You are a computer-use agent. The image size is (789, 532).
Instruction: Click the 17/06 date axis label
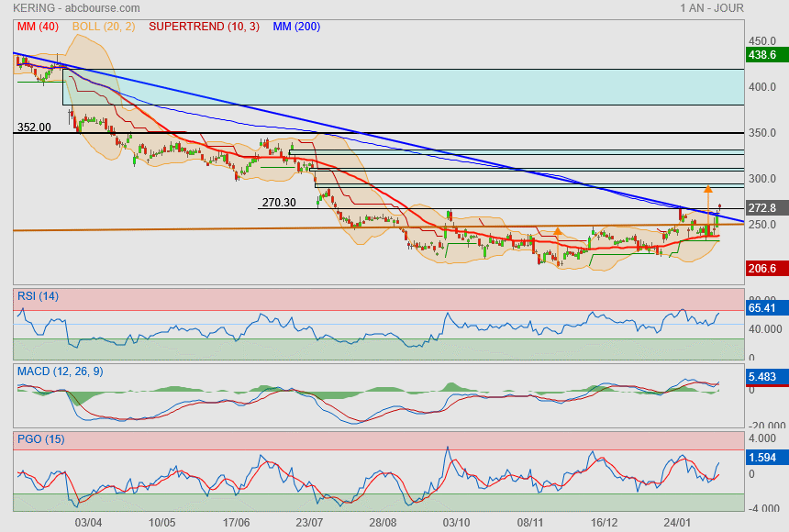[x=236, y=522]
